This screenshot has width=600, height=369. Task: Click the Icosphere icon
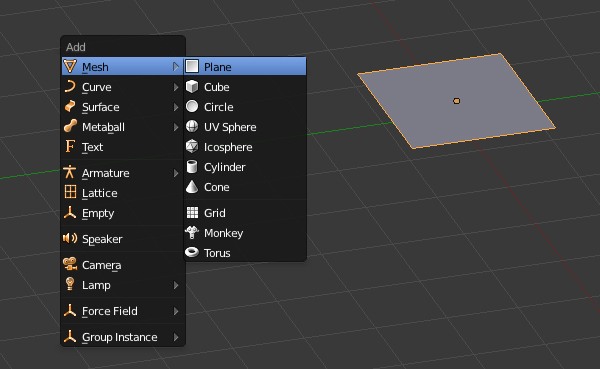[x=192, y=146]
